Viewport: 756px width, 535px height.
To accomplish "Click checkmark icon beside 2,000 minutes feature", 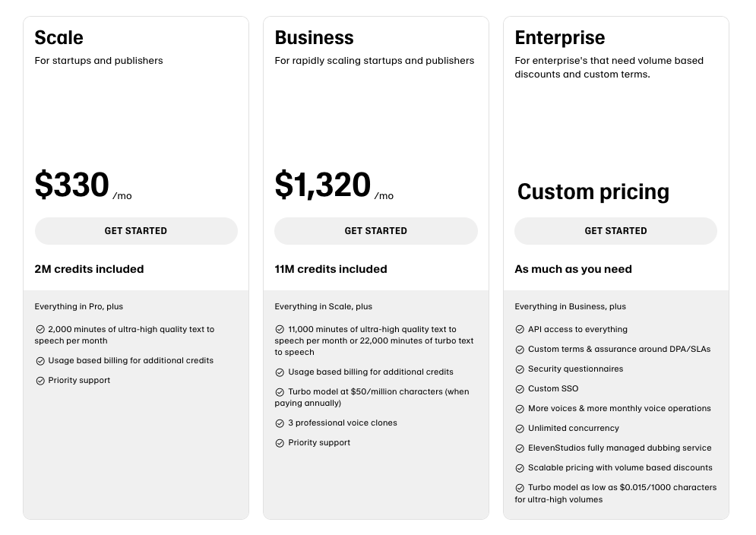I will point(40,330).
